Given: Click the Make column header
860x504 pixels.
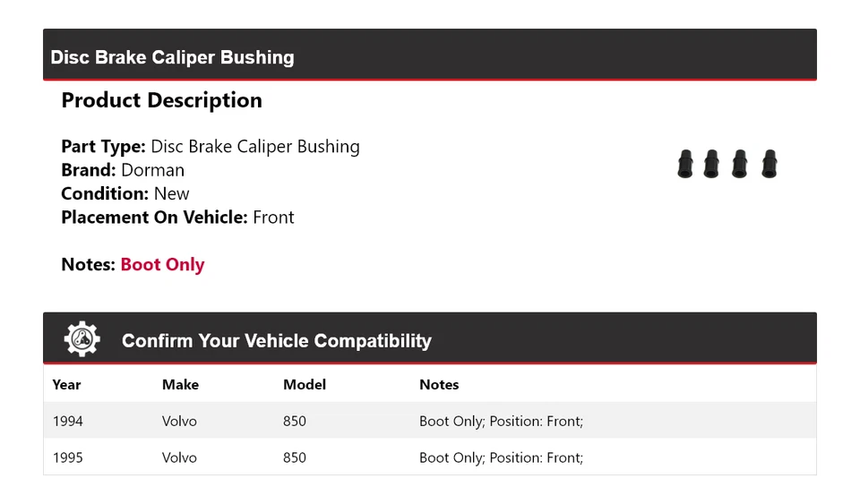Looking at the screenshot, I should tap(180, 385).
